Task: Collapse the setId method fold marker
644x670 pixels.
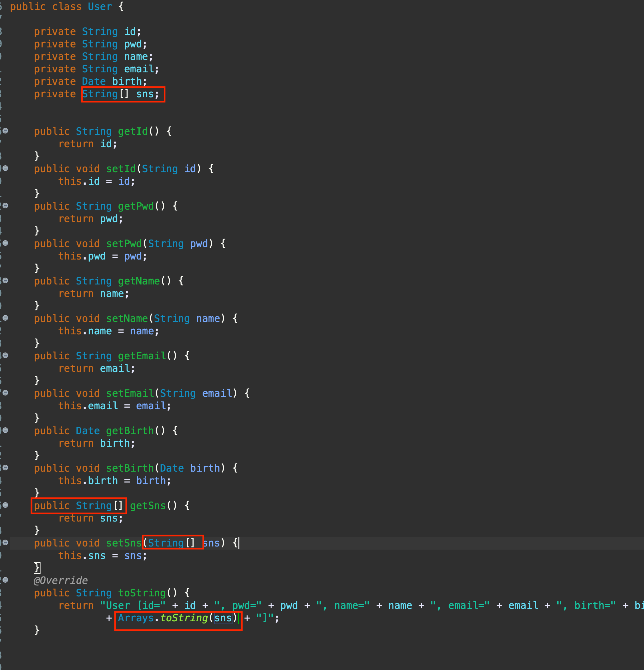Action: click(x=6, y=168)
